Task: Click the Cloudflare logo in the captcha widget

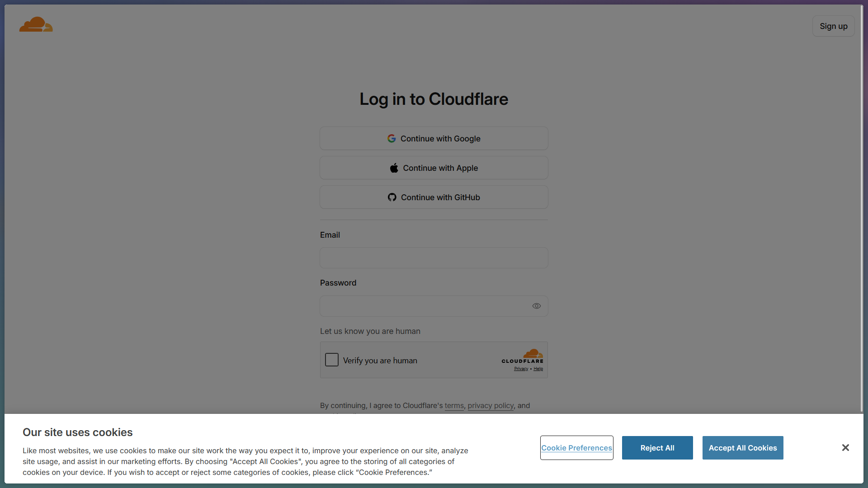Action: click(x=523, y=356)
